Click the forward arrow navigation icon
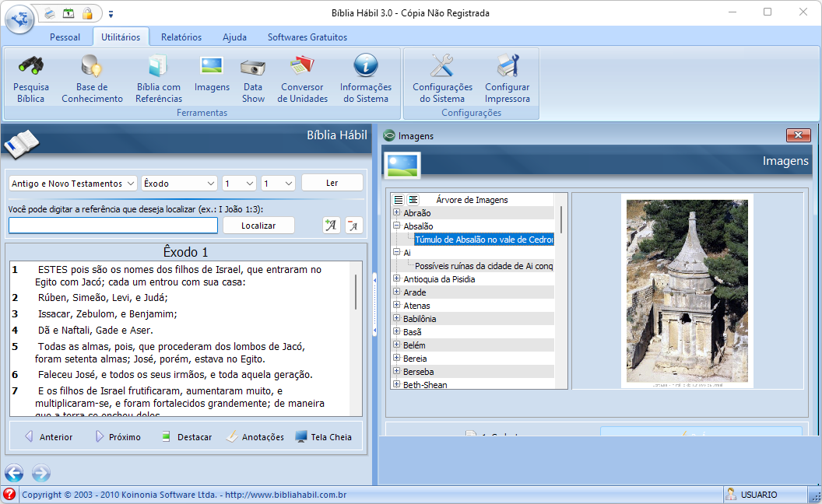Image resolution: width=822 pixels, height=504 pixels. point(41,473)
